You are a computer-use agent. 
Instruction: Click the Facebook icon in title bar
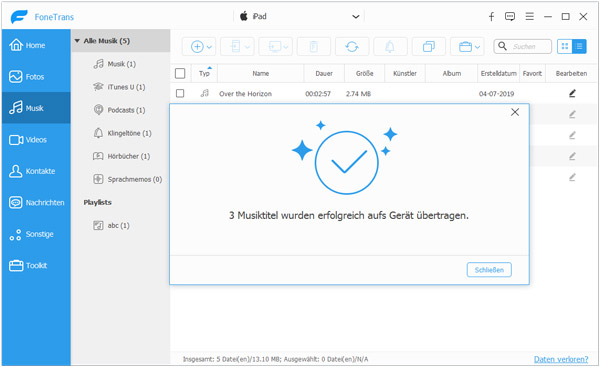point(491,16)
